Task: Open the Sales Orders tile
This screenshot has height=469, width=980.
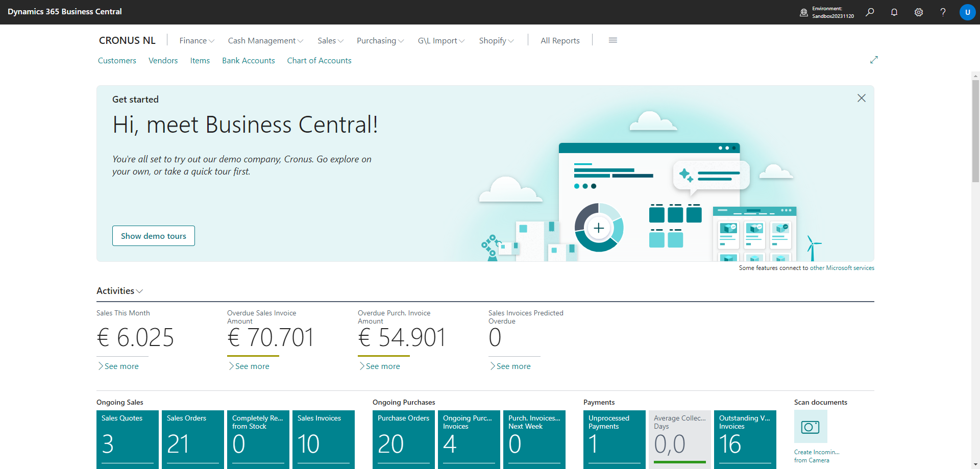Action: pos(192,439)
